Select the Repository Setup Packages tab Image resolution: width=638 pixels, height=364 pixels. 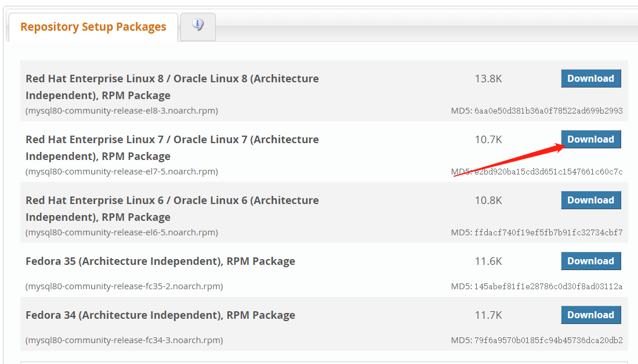[93, 27]
